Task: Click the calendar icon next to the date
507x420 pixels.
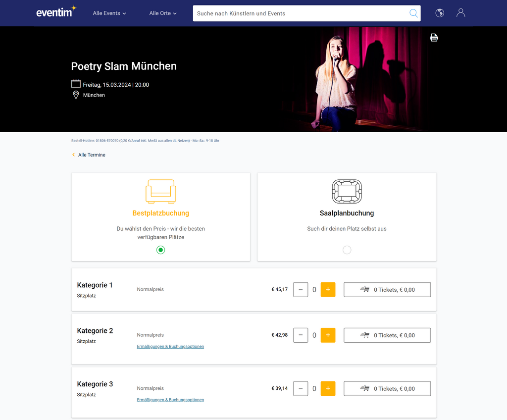Action: pos(76,84)
